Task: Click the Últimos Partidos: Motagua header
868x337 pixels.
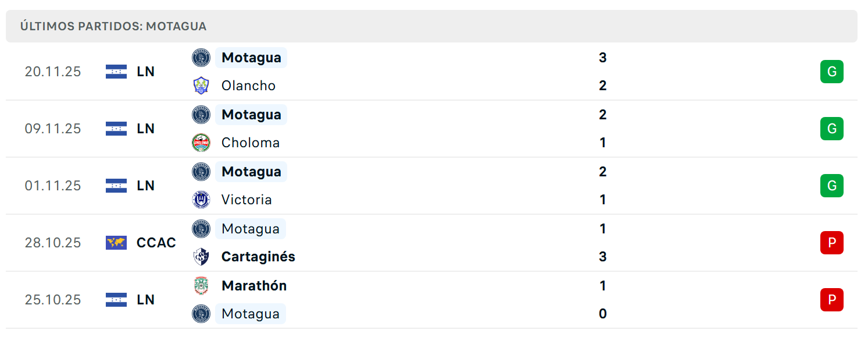Action: click(x=113, y=26)
